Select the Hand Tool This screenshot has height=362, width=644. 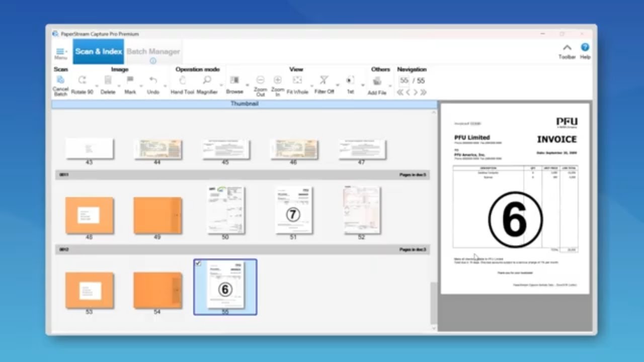[x=182, y=80]
